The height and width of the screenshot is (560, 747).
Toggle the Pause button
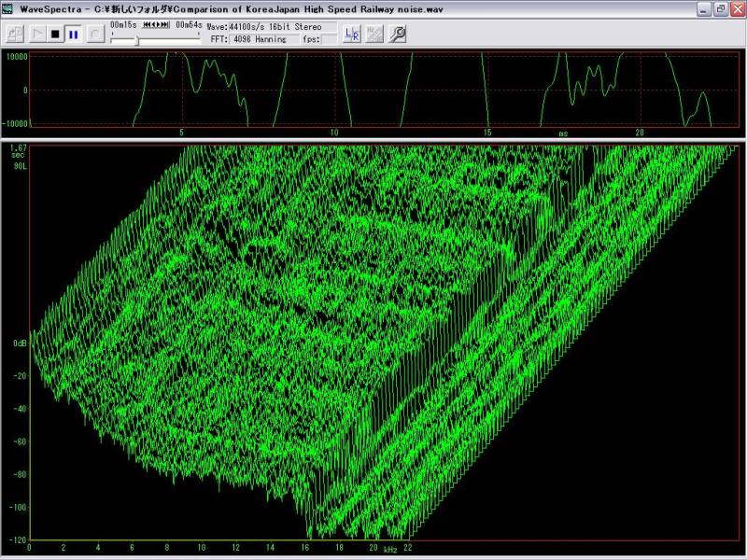coord(73,35)
